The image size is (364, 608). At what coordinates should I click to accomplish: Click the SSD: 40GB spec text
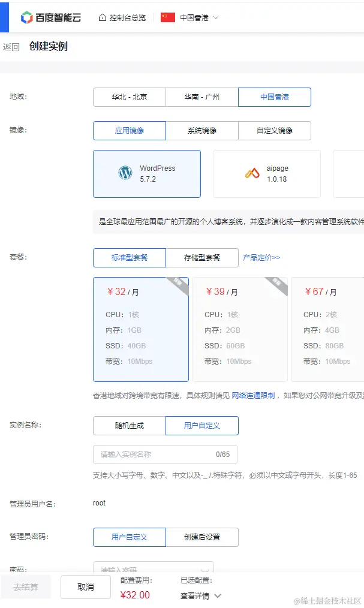point(125,346)
